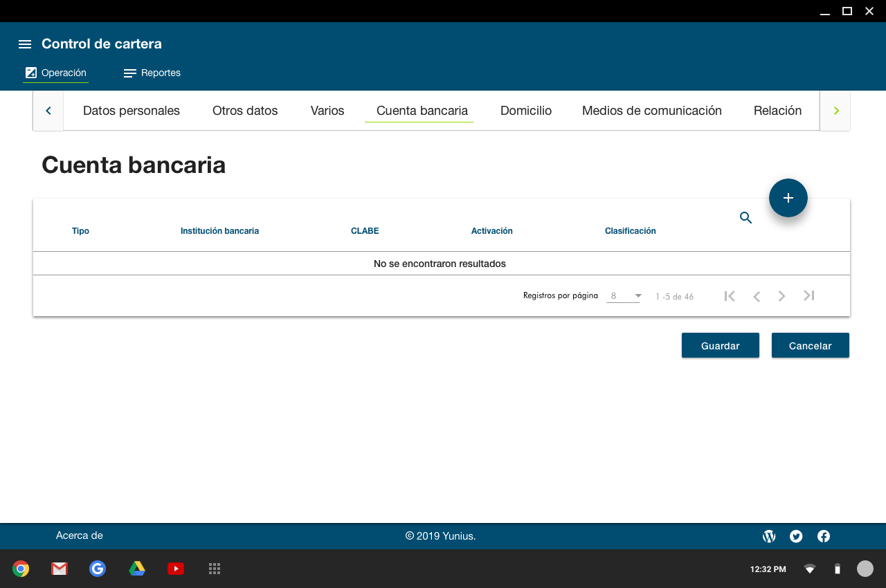Image resolution: width=886 pixels, height=588 pixels.
Task: Open the Twitter link in footer
Action: tap(796, 536)
